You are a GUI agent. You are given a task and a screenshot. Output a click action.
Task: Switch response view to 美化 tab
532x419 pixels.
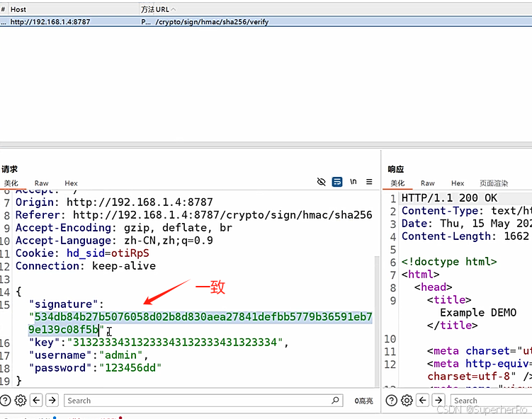point(397,183)
